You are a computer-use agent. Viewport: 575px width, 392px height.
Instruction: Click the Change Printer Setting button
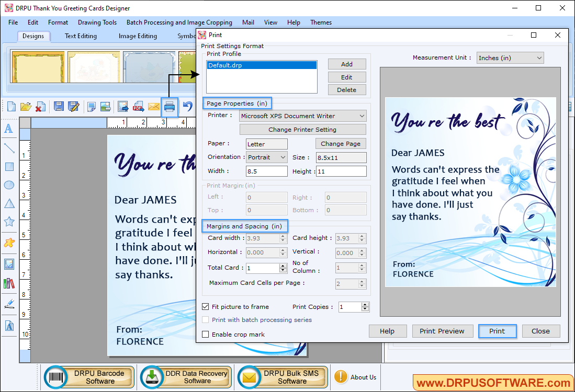click(302, 130)
